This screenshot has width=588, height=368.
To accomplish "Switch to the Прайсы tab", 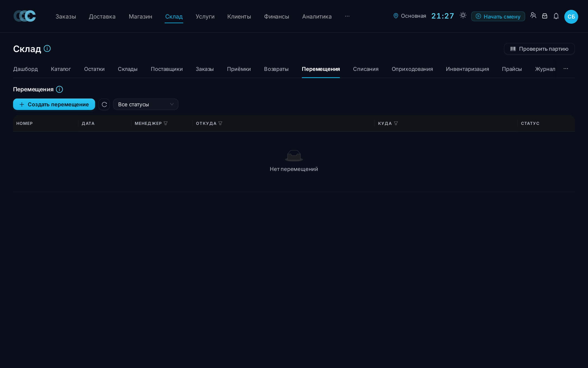I will (x=512, y=69).
